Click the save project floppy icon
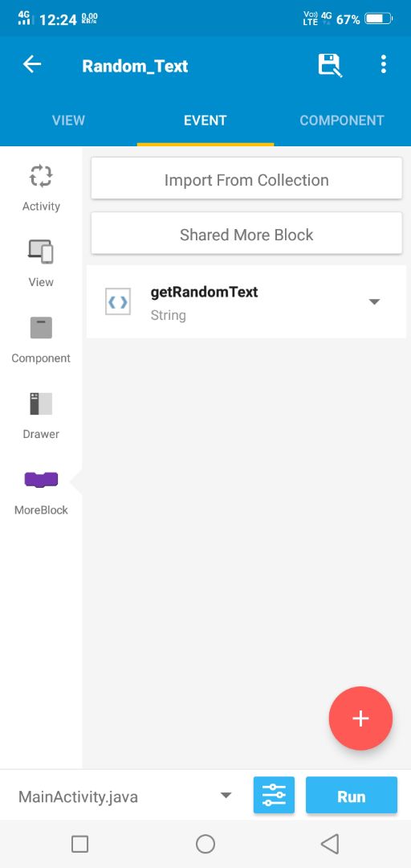 [330, 65]
